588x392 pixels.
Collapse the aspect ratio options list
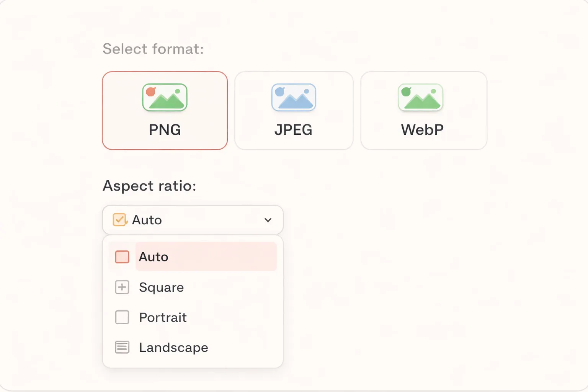[268, 220]
